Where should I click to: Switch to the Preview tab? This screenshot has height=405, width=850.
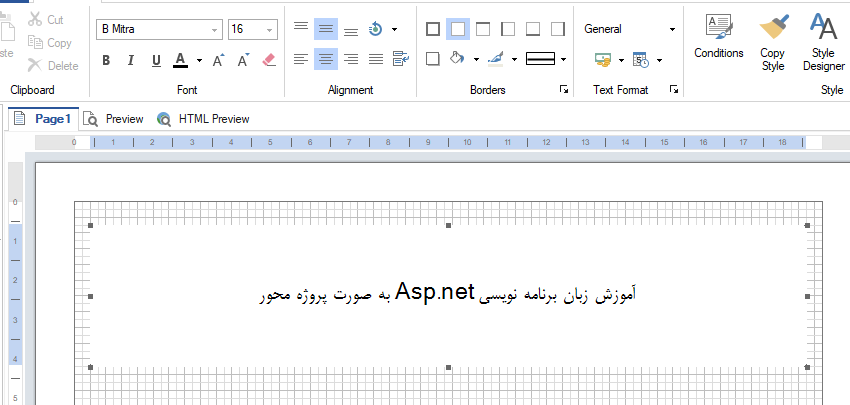[x=113, y=119]
